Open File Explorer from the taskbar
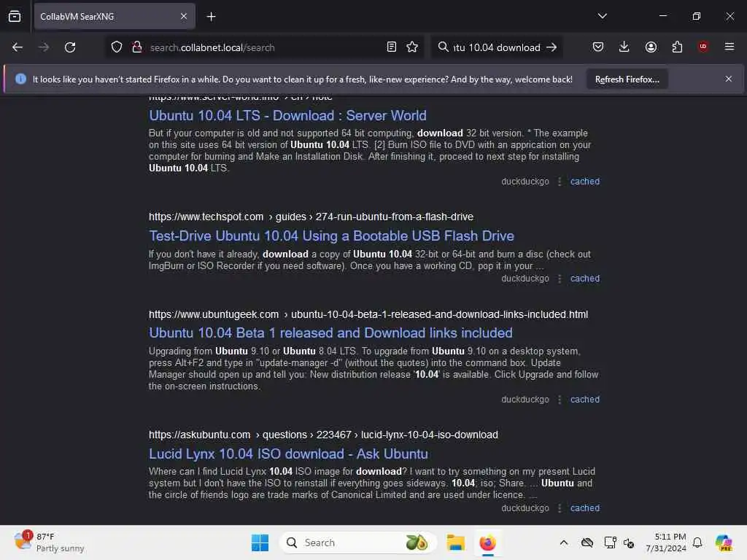The height and width of the screenshot is (560, 747). (455, 542)
